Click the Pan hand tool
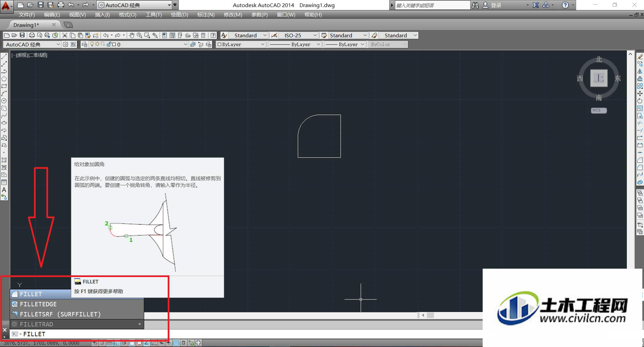 coord(132,35)
